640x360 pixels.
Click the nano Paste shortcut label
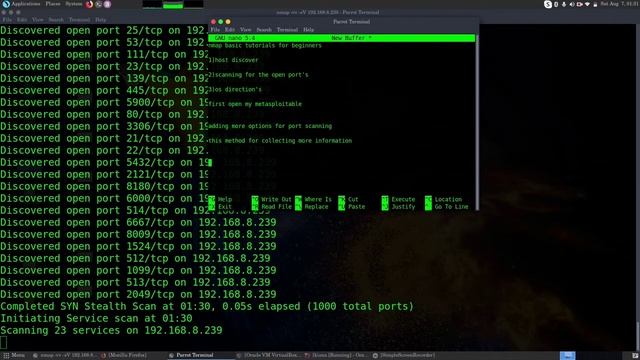click(x=356, y=207)
